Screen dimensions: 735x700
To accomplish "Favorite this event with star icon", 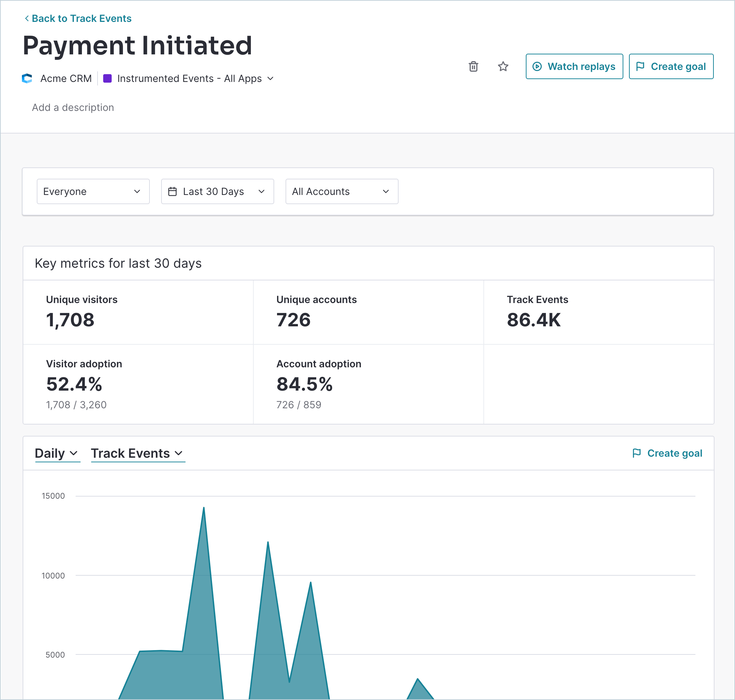I will [x=503, y=66].
